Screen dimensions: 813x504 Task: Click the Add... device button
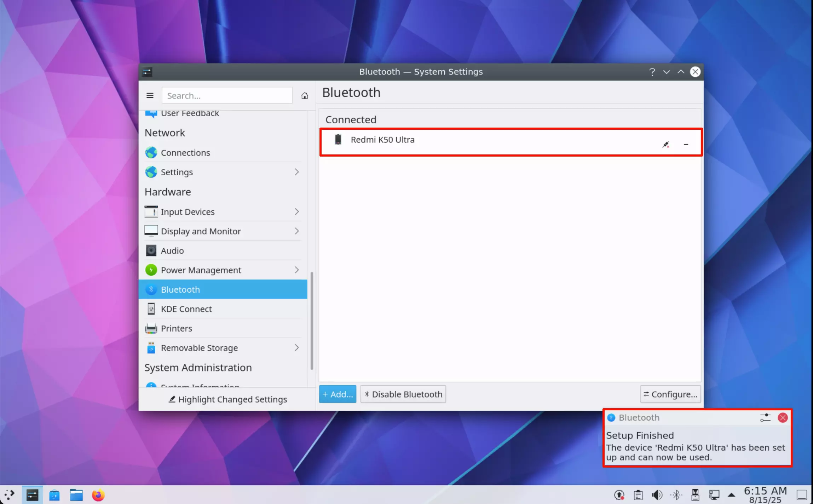point(338,394)
